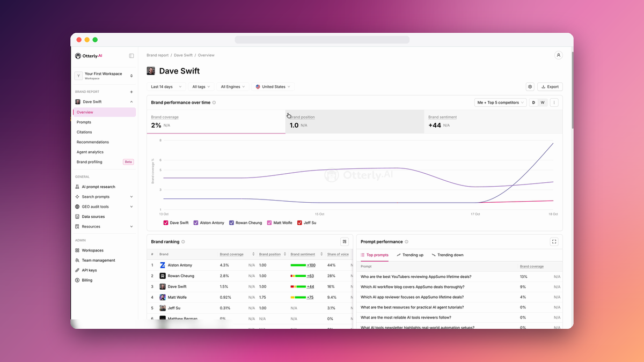
Task: Select the Brand position metric card
Action: click(355, 122)
